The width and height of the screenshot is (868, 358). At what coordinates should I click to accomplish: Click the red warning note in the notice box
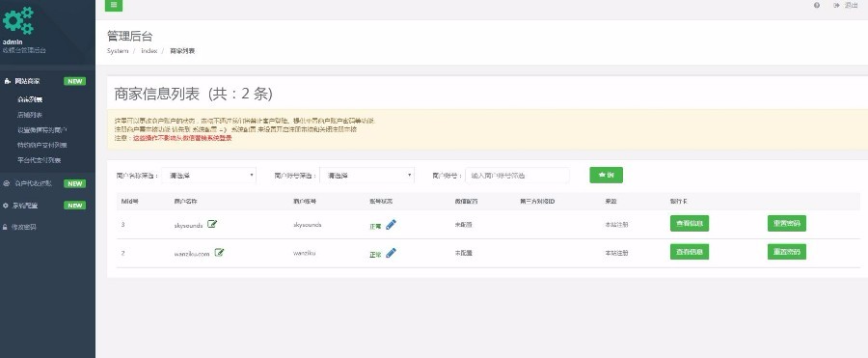[182, 138]
